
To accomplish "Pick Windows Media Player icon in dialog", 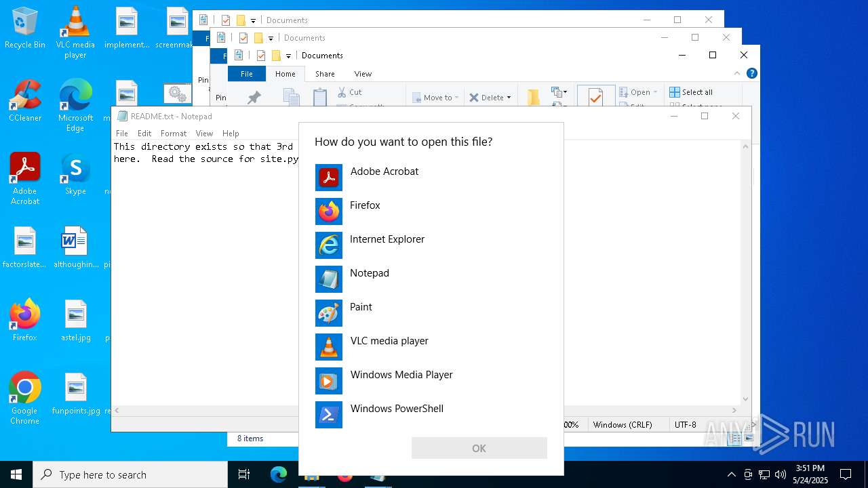I will [x=329, y=381].
